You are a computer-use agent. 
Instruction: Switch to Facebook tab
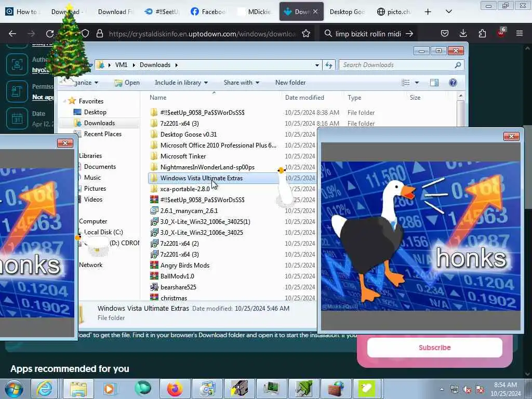[209, 12]
